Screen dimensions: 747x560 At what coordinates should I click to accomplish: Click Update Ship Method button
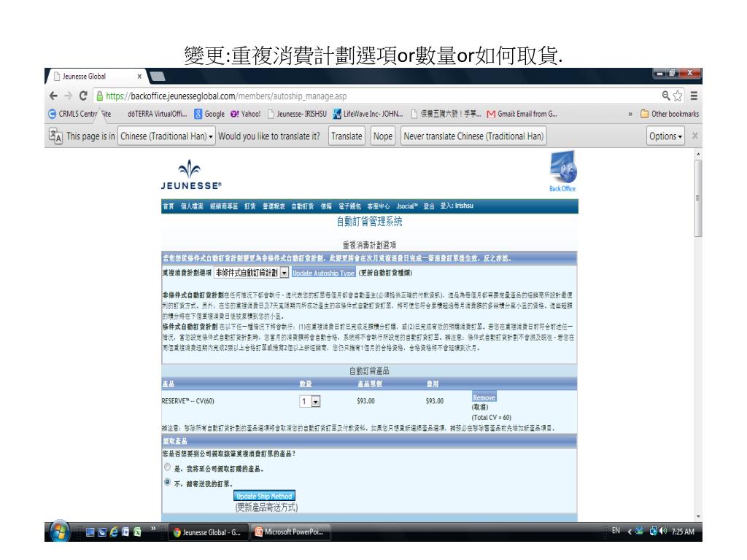pos(264,496)
